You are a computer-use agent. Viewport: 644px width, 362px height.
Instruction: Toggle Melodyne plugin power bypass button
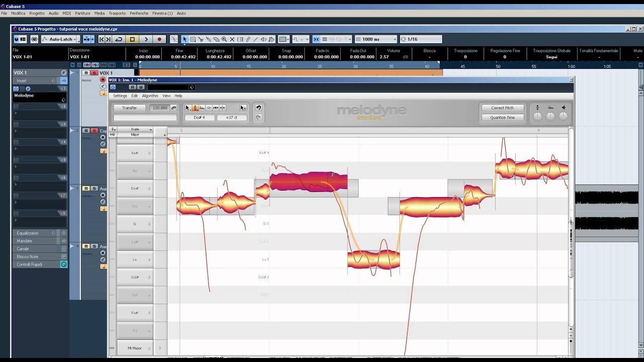(113, 87)
